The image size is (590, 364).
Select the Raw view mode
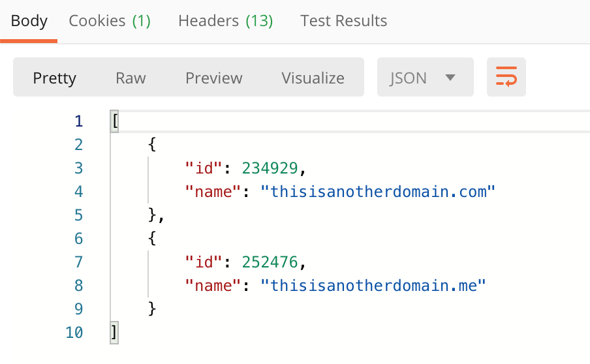pyautogui.click(x=131, y=78)
